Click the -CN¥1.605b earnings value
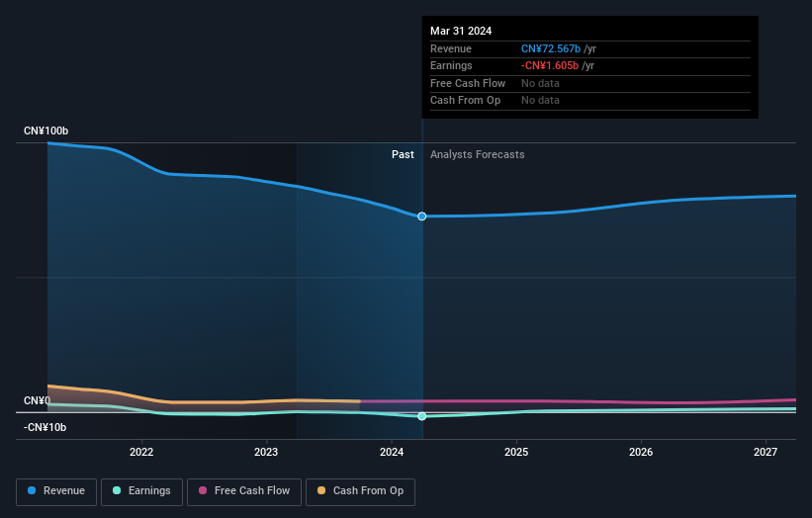This screenshot has width=812, height=518. pyautogui.click(x=550, y=65)
